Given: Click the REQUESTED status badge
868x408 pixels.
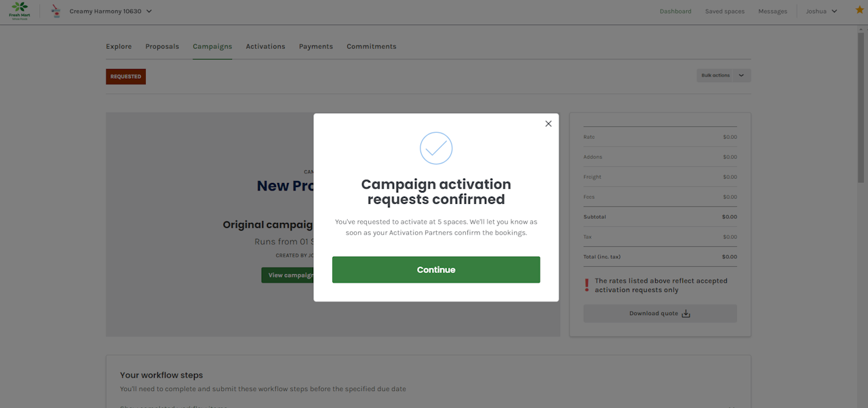Looking at the screenshot, I should coord(125,77).
